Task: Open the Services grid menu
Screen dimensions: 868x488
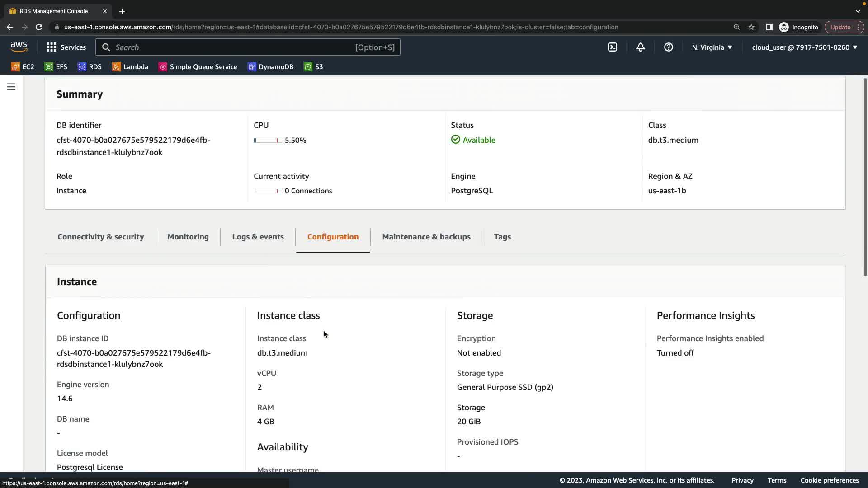Action: click(x=66, y=47)
